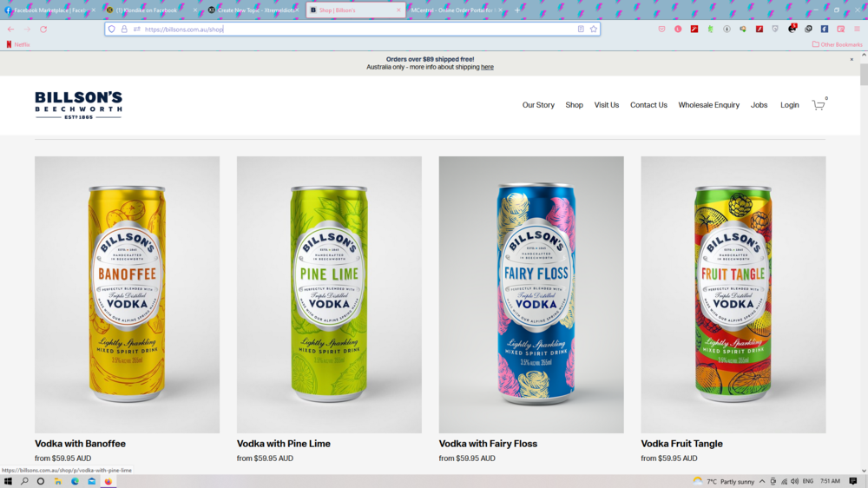Image resolution: width=868 pixels, height=488 pixels.
Task: Click the 7:51 AM clock
Action: (x=830, y=481)
